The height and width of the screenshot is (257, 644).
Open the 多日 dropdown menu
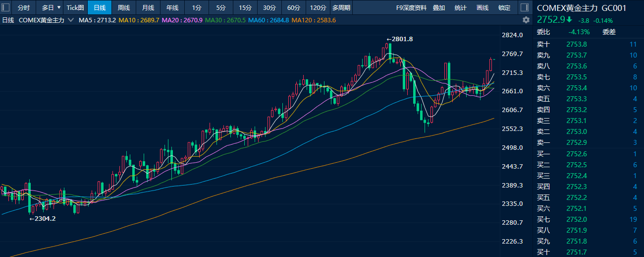click(x=51, y=7)
